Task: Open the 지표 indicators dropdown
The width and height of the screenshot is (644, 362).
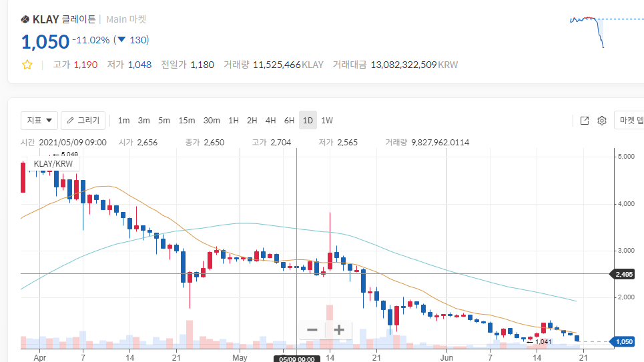Action: tap(39, 120)
